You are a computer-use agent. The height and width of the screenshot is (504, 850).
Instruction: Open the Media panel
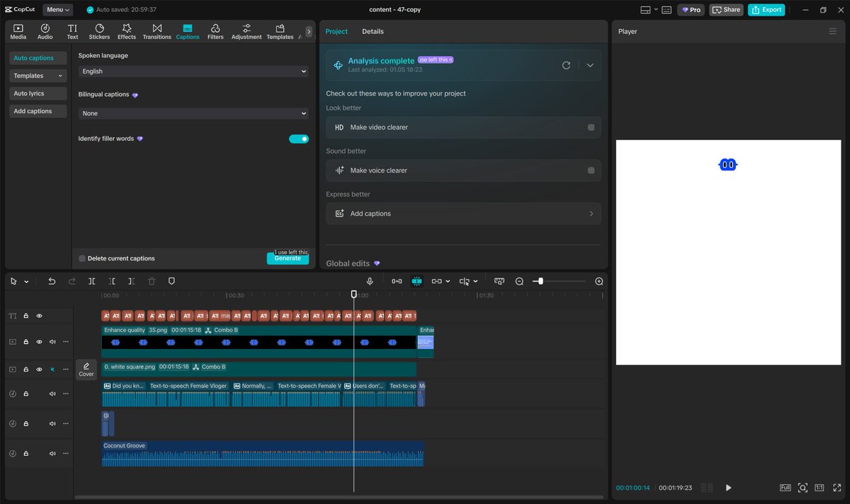coord(18,32)
